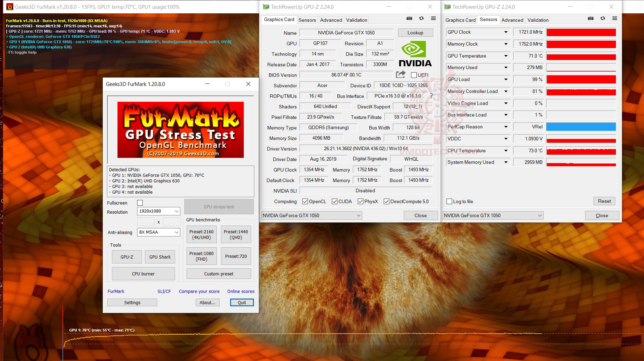The width and height of the screenshot is (644, 361).
Task: Click GPU-Z app icon in Graphics Card window title
Action: click(266, 7)
